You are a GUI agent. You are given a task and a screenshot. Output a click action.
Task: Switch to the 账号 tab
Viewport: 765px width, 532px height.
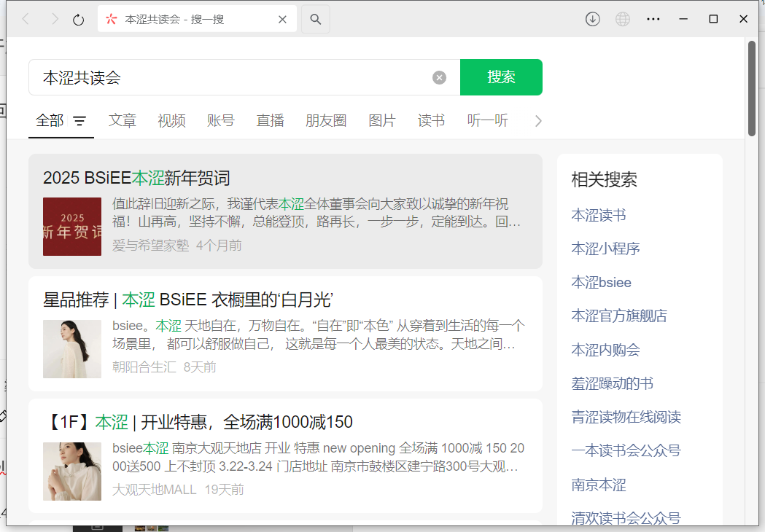click(x=220, y=120)
